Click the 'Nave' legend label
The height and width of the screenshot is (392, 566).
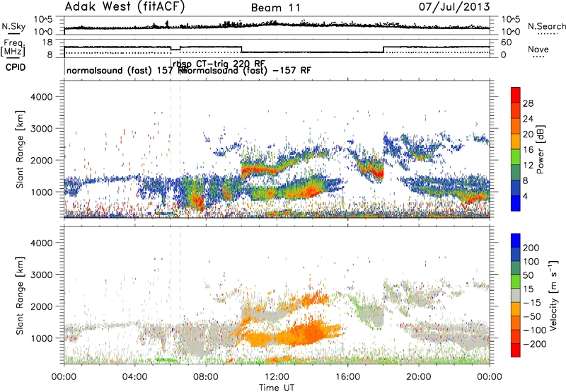[538, 49]
